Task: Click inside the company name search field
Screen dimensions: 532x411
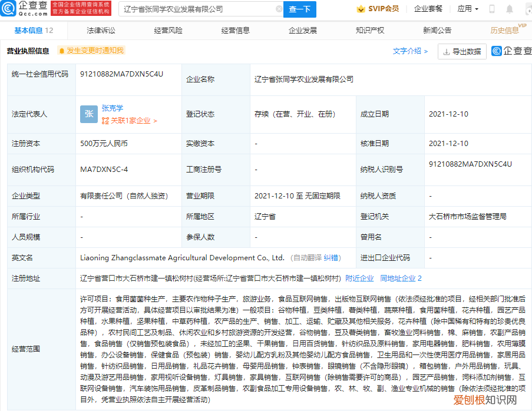Action: (194, 9)
